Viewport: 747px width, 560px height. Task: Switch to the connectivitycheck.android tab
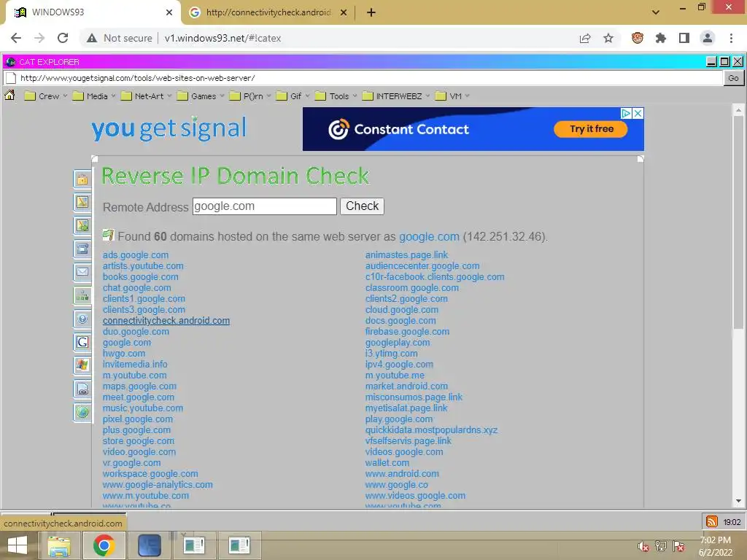click(x=268, y=12)
